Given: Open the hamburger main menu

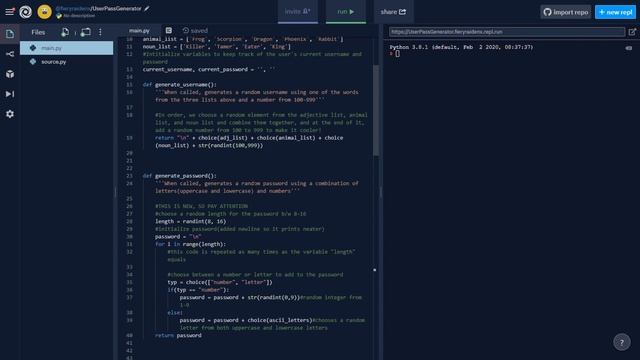Looking at the screenshot, I should 9,11.
